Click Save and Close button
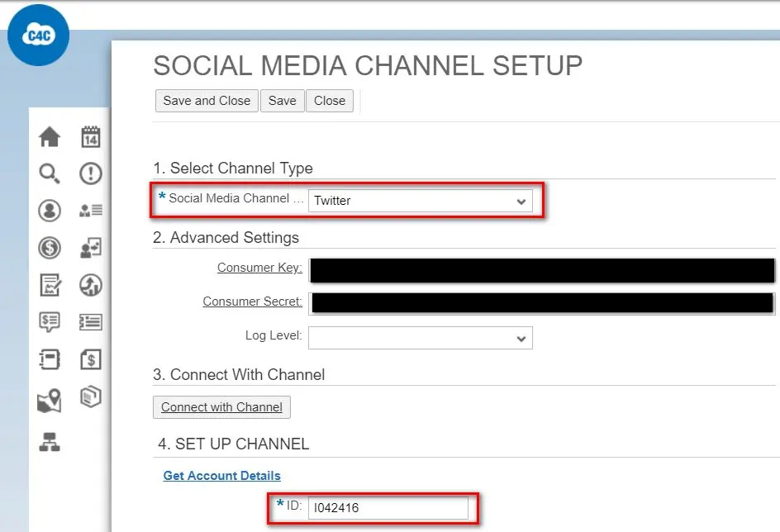780x532 pixels. coord(207,101)
